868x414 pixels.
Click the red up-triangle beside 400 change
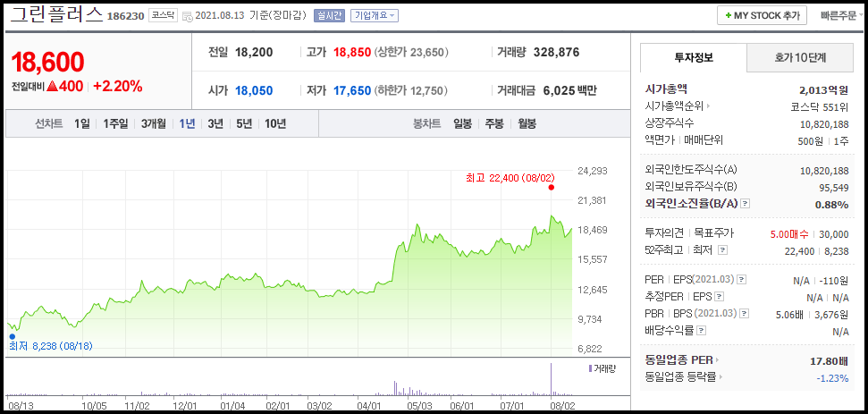pos(53,87)
